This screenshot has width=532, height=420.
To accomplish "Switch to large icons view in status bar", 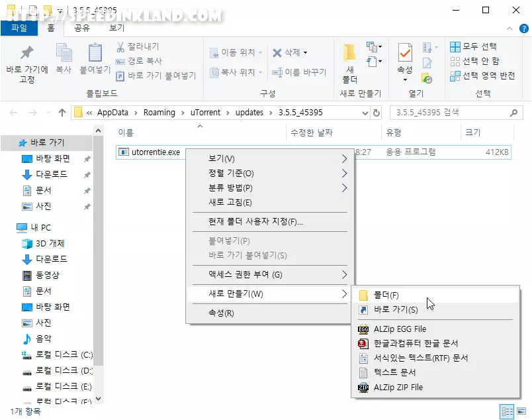I will (521, 411).
